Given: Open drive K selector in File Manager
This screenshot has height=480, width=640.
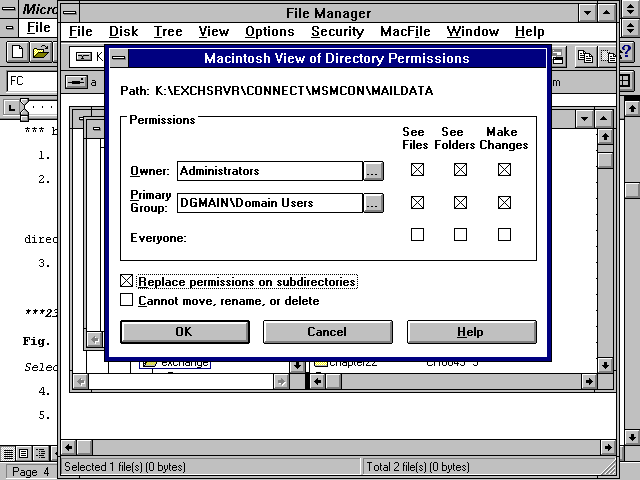Looking at the screenshot, I should point(87,57).
